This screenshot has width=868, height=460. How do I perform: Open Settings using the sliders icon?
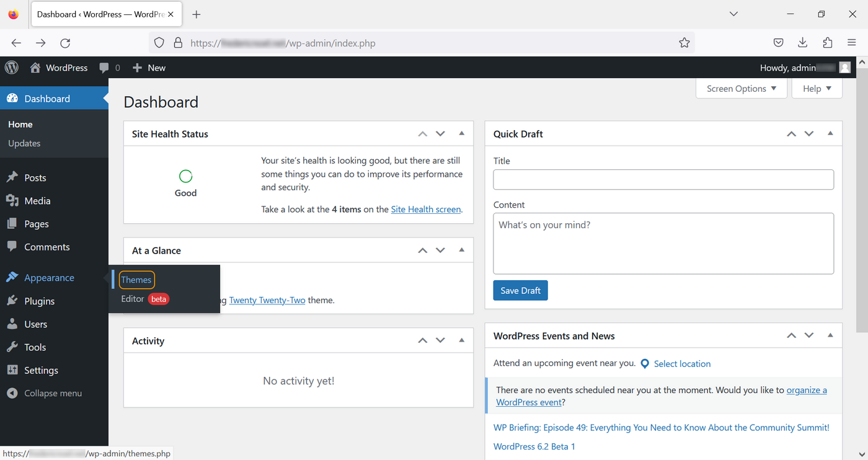[x=13, y=370]
